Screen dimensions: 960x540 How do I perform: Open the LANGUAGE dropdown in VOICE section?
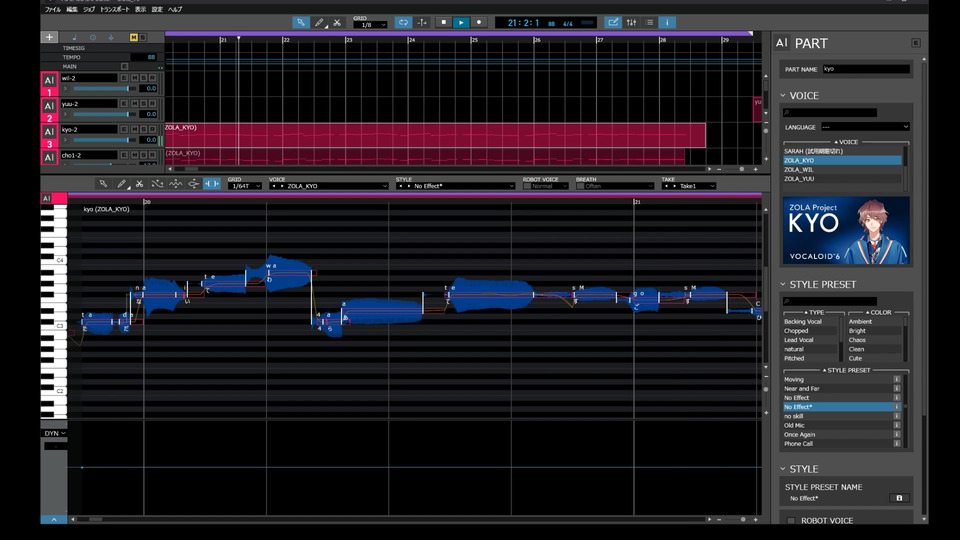point(865,127)
